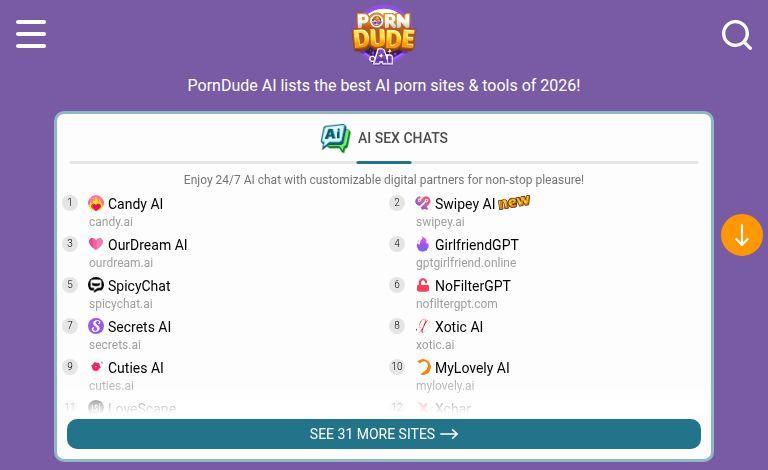Click the orange scroll-down arrow button

coord(741,235)
